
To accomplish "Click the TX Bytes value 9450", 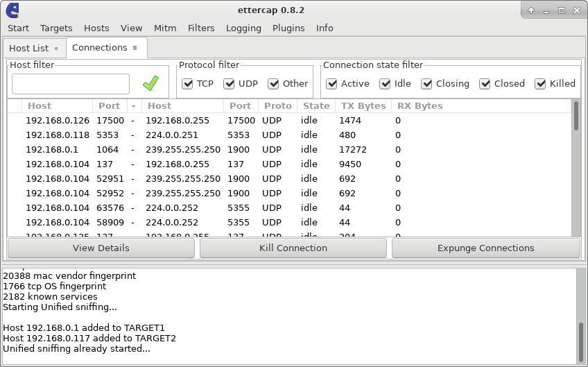I will (350, 164).
